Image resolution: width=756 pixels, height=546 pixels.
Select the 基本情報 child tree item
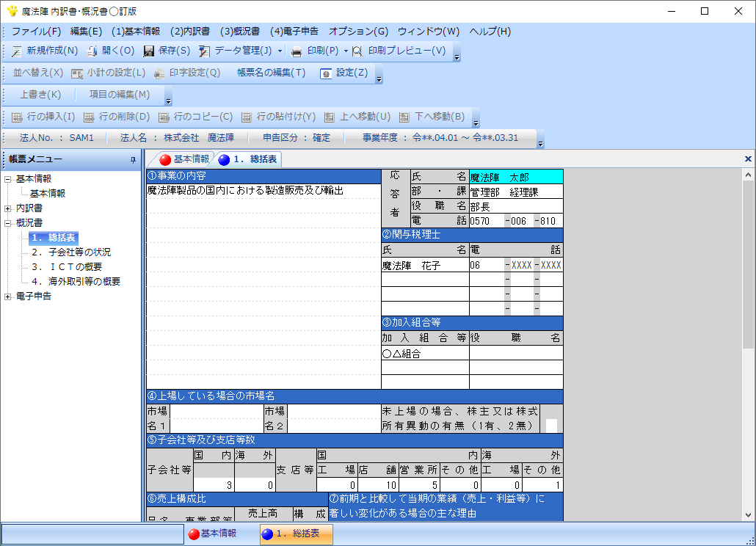click(48, 194)
